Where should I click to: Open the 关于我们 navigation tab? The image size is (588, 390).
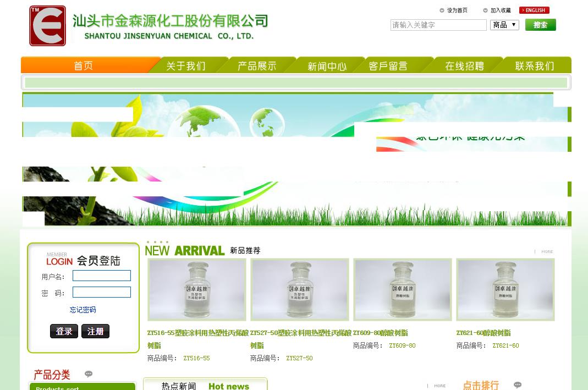click(186, 66)
